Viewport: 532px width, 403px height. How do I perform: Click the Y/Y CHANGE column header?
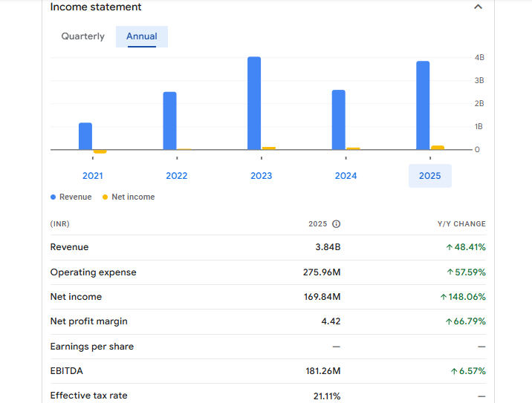461,224
